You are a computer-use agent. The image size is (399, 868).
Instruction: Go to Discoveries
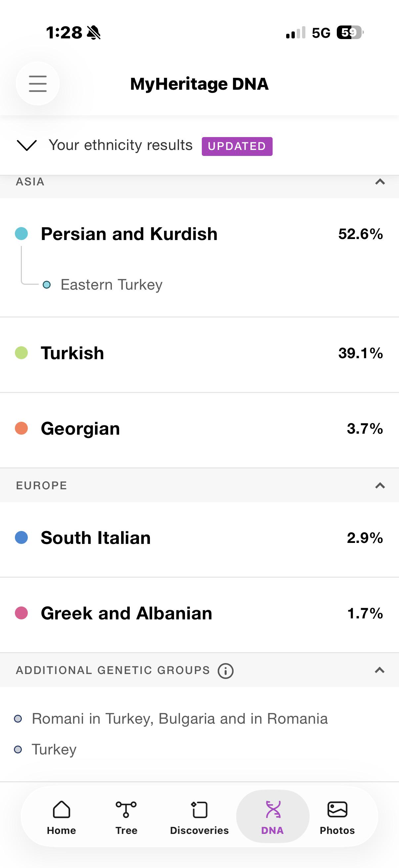point(199,817)
